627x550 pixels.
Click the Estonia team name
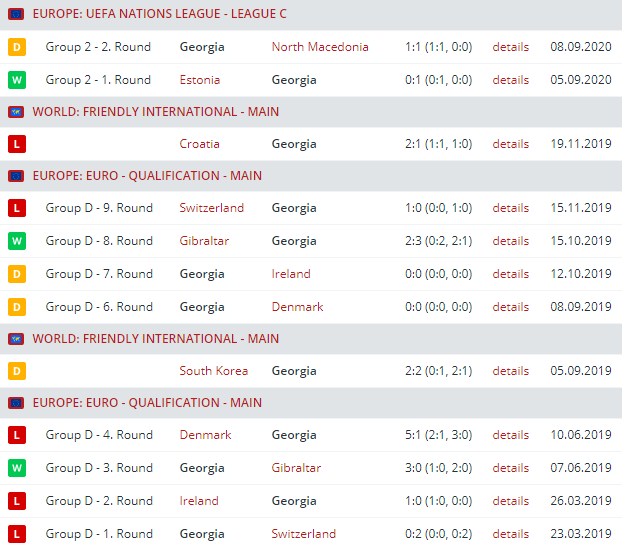(200, 80)
